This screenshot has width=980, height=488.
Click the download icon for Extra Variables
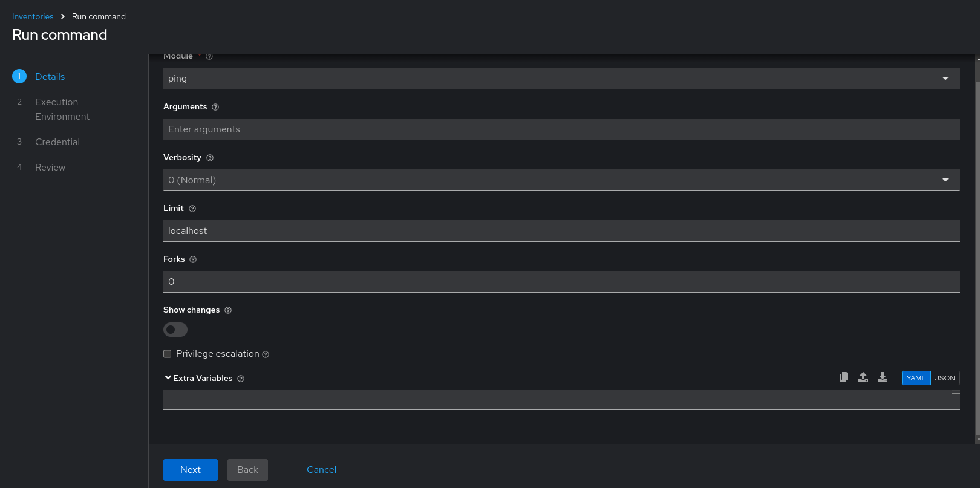click(883, 377)
